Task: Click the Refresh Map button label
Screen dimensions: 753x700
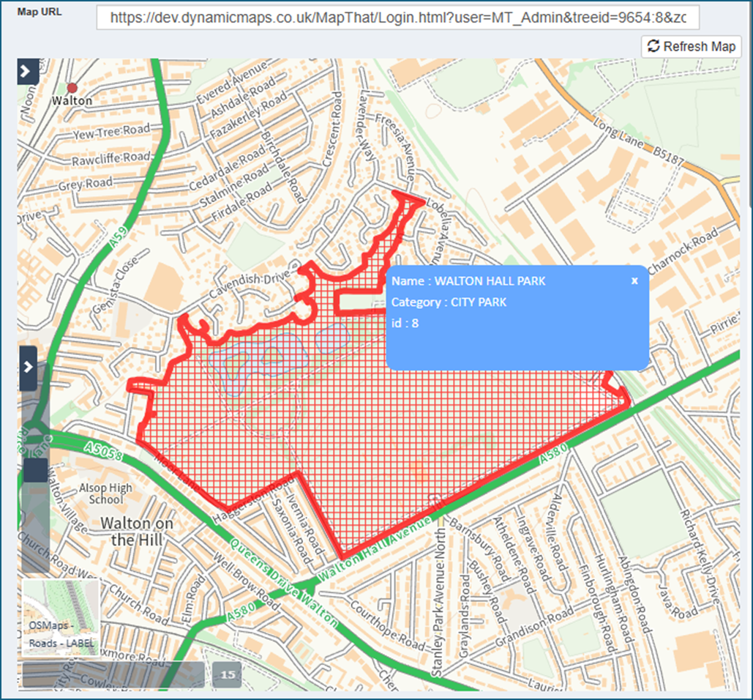Action: tap(700, 47)
